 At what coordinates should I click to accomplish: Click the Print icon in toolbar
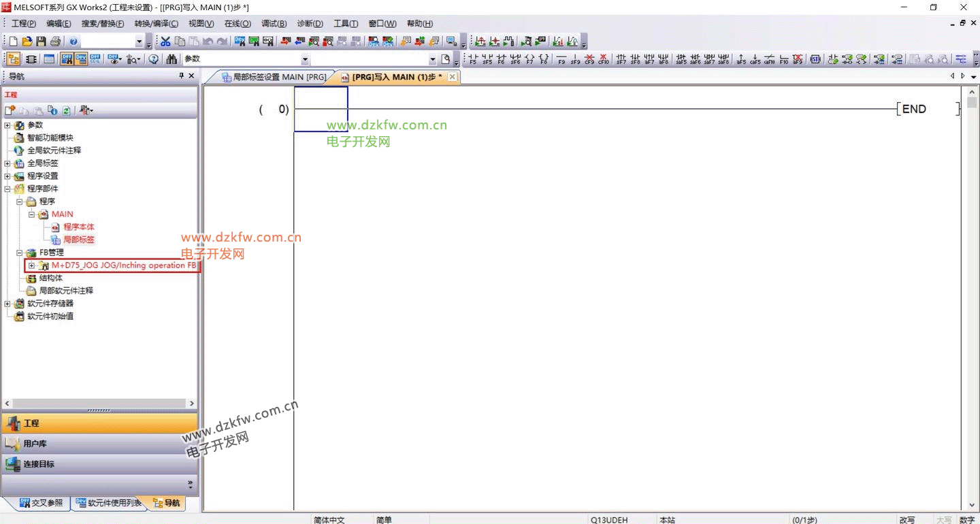(55, 42)
